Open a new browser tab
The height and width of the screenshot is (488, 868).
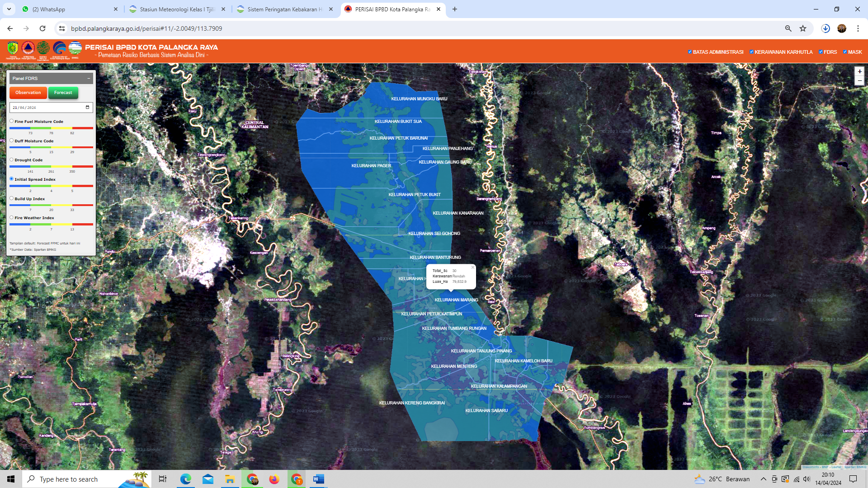point(455,9)
